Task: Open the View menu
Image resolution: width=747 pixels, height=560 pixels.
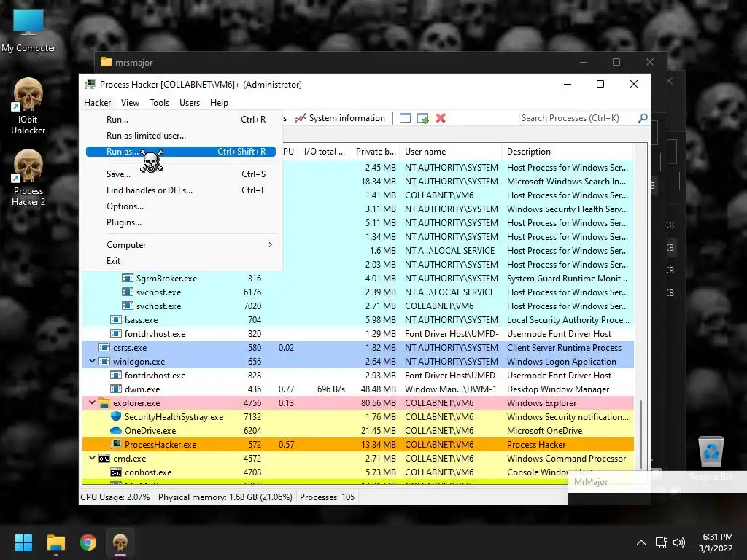Action: pos(130,103)
